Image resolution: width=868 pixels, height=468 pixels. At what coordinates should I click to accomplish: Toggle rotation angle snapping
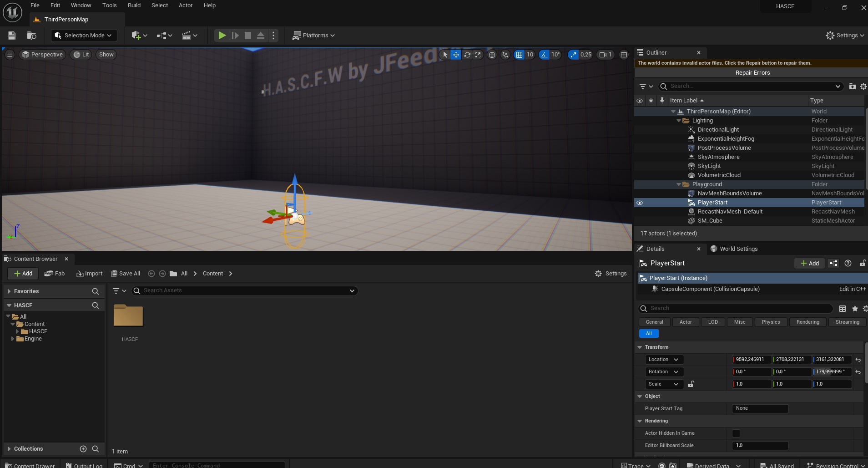(x=544, y=55)
